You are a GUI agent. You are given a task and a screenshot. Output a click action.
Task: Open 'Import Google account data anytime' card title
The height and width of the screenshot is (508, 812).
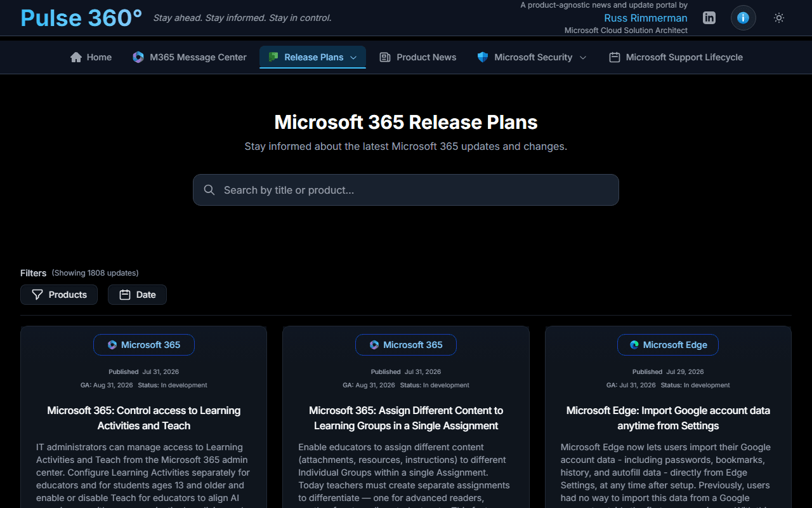coord(668,418)
